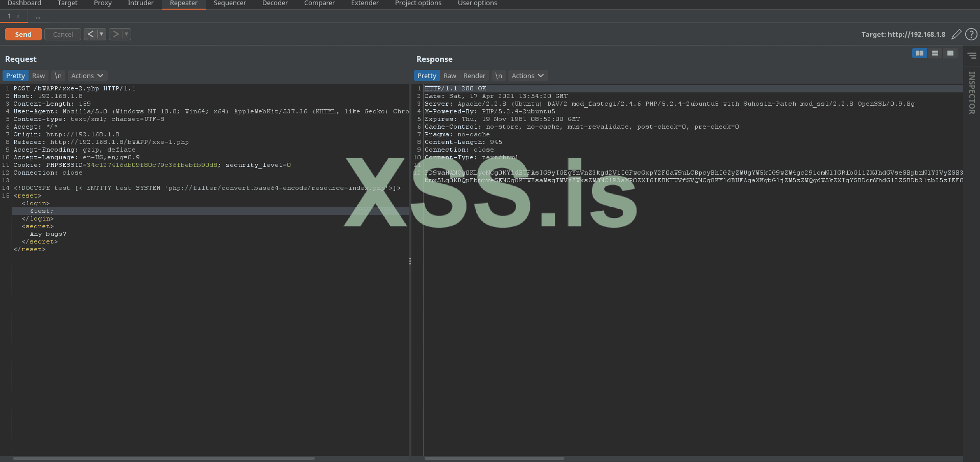
Task: Click the Target: http://192.168.1.8 label
Action: click(903, 35)
